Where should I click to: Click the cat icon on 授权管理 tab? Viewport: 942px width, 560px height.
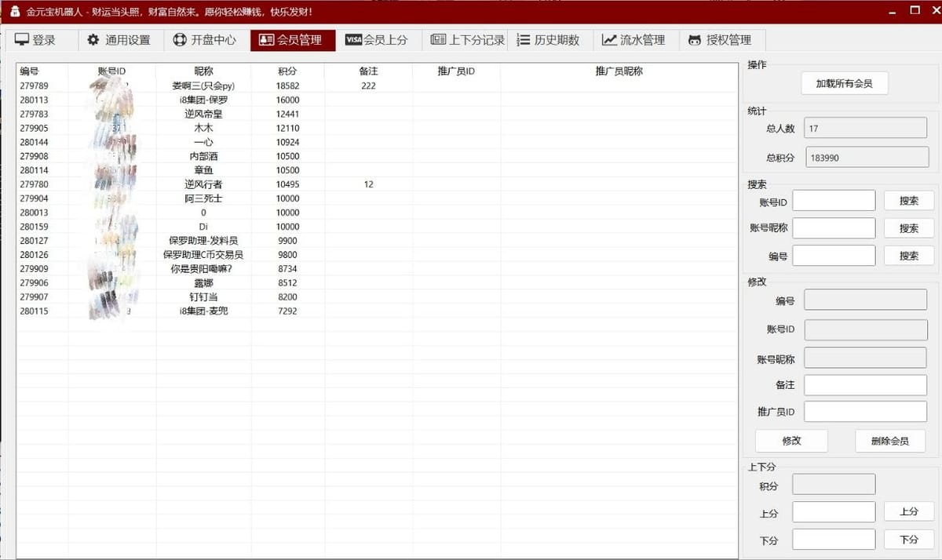[695, 40]
